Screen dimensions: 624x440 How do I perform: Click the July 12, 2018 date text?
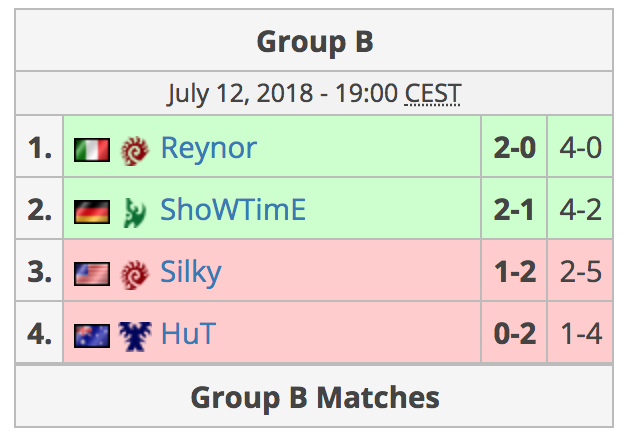tap(240, 94)
